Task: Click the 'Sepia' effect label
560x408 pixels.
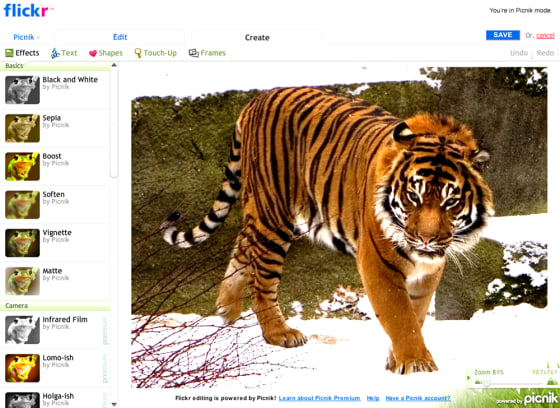Action: point(52,118)
